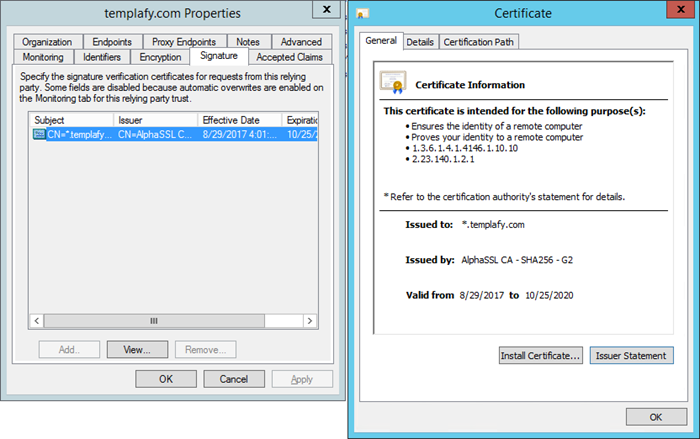
Task: Click the Apply button
Action: point(302,379)
